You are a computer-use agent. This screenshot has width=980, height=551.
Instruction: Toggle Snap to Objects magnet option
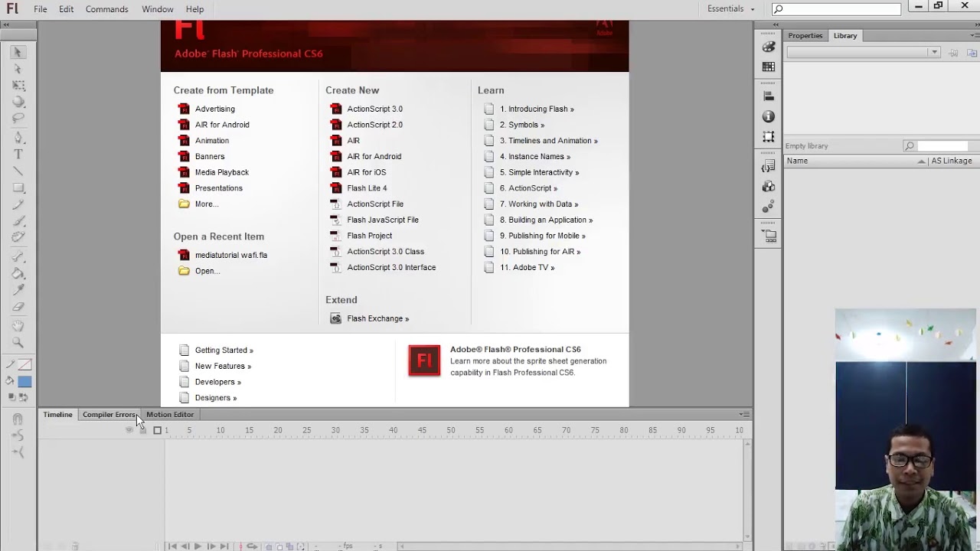(x=18, y=419)
